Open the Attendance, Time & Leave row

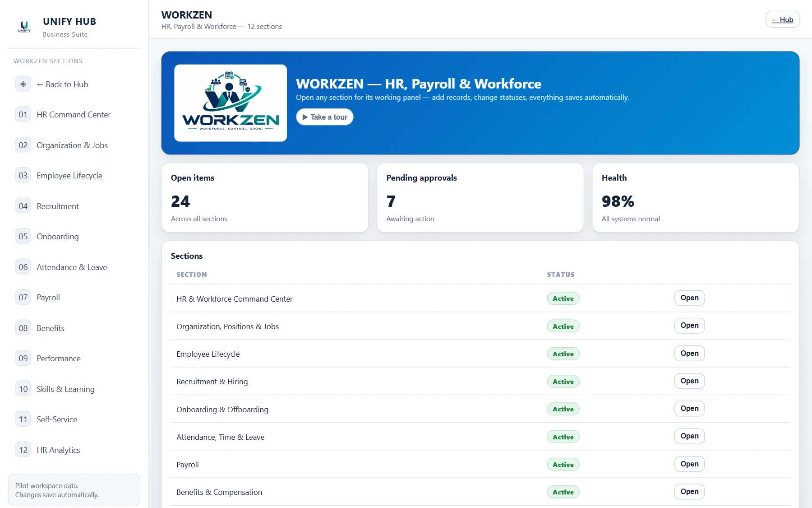[689, 436]
